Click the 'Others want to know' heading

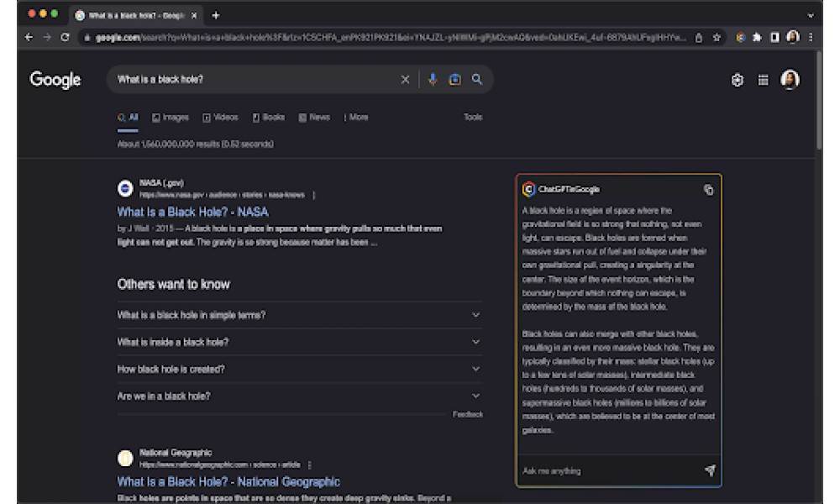174,285
